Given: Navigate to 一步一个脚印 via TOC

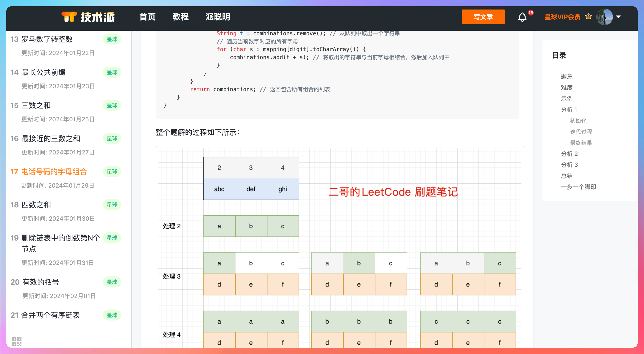Looking at the screenshot, I should [578, 187].
